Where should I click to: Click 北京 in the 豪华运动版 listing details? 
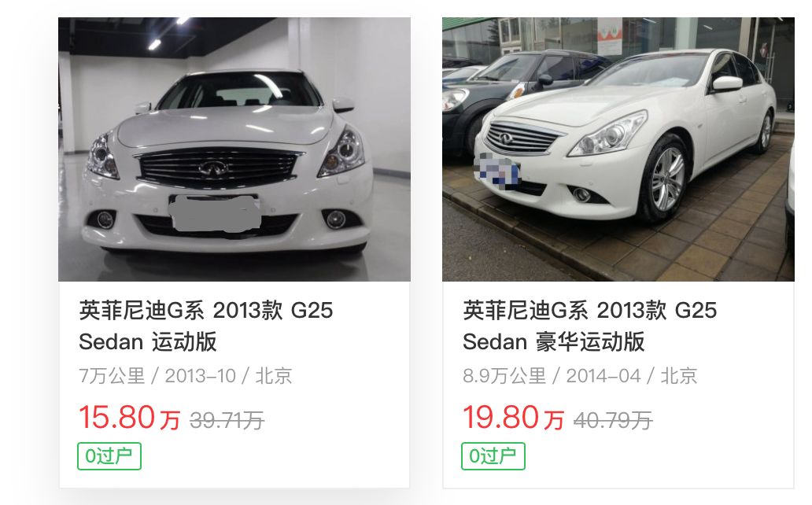tap(678, 375)
